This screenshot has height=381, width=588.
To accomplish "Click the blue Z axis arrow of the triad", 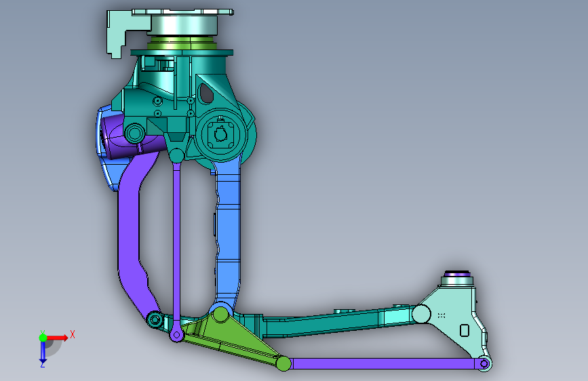I will pos(43,352).
